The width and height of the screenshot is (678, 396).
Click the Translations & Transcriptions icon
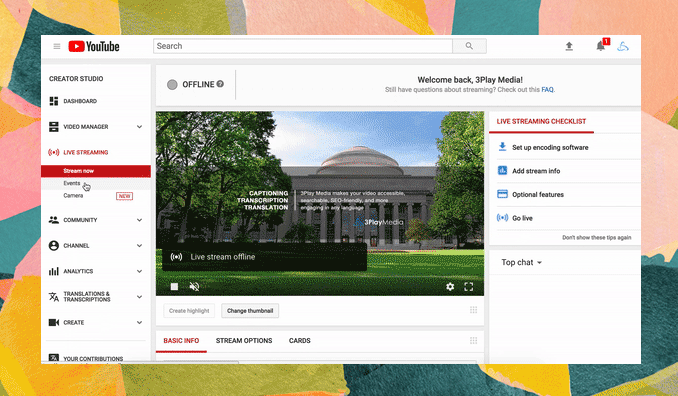(54, 297)
